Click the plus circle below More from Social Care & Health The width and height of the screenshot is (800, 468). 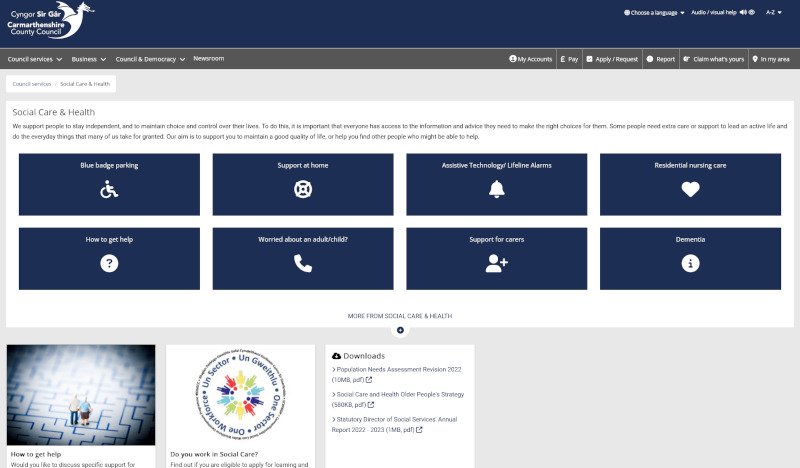[400, 330]
